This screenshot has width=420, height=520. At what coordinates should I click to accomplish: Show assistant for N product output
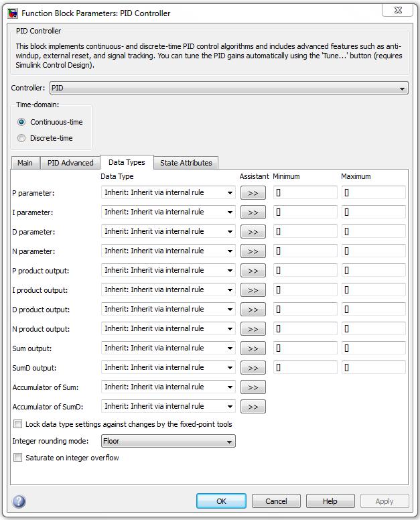pos(253,328)
